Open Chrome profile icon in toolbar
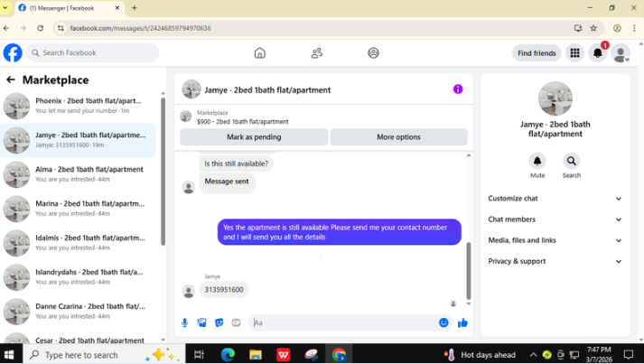The image size is (644, 364). [x=617, y=28]
